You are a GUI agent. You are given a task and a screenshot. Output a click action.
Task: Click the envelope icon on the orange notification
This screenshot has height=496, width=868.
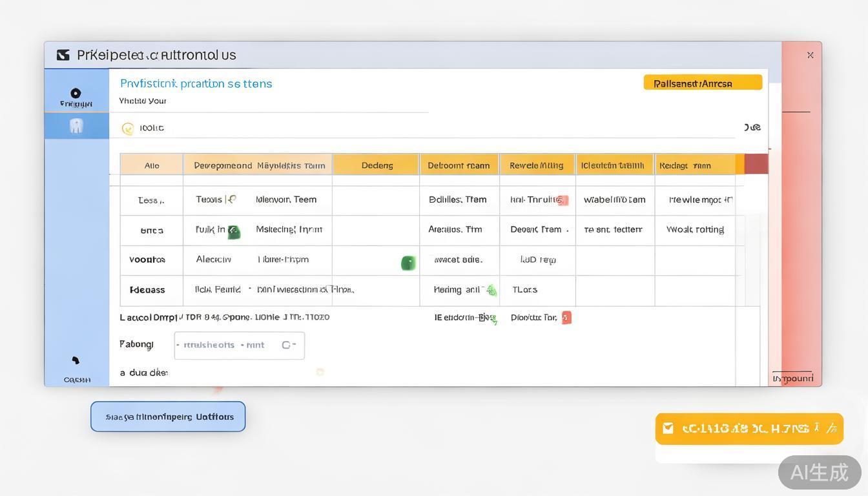668,428
